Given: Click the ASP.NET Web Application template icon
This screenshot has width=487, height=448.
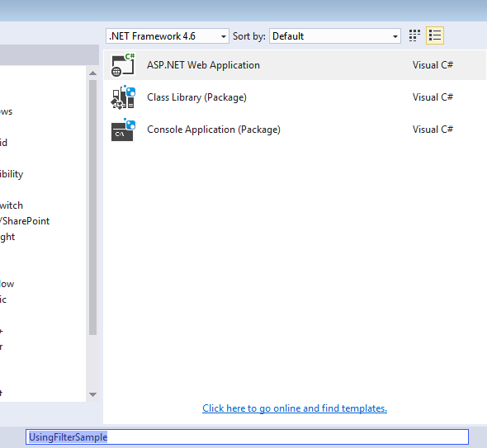Looking at the screenshot, I should (123, 65).
